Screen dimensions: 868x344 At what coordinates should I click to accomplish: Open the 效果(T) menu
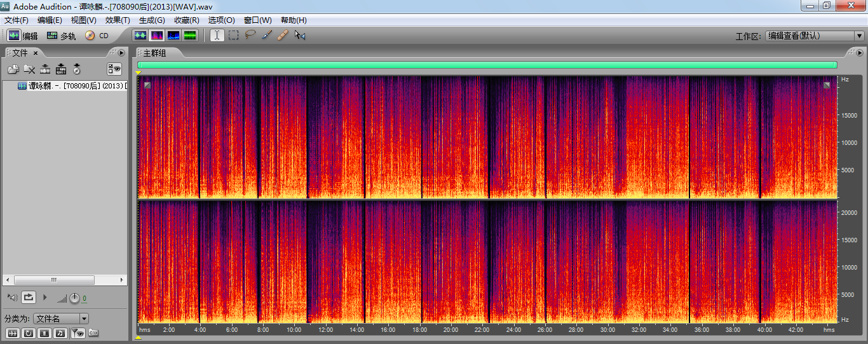(x=118, y=20)
